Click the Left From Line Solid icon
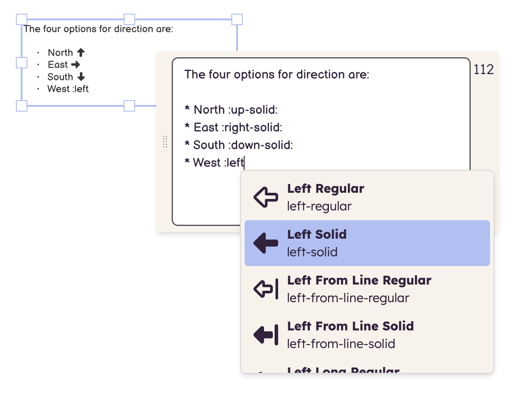 (x=265, y=335)
